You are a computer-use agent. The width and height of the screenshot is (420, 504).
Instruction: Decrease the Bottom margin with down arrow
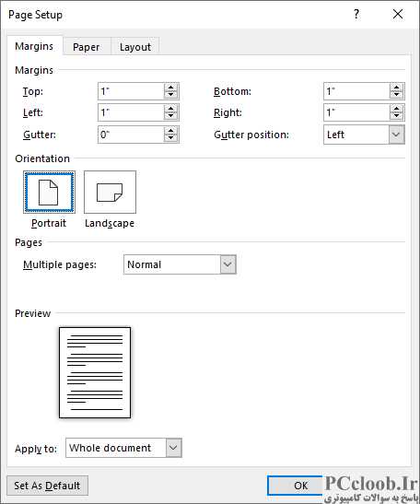397,95
